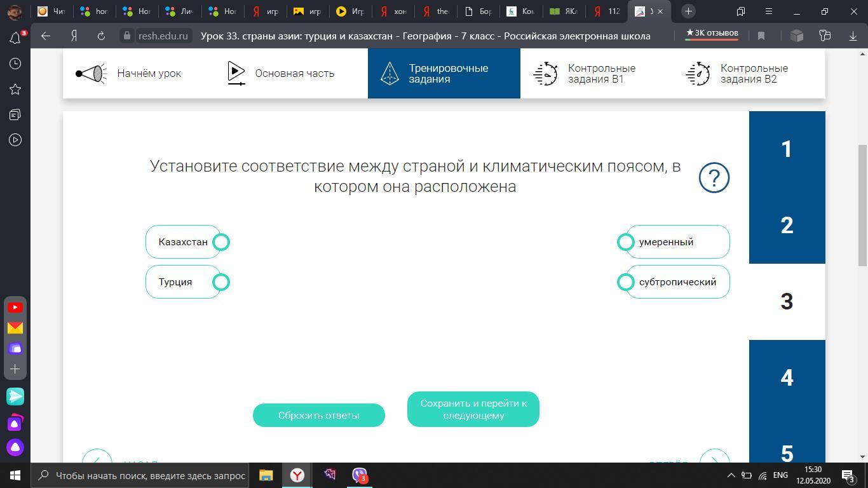Open Alice assistant purple icon in sidebar

(x=15, y=447)
